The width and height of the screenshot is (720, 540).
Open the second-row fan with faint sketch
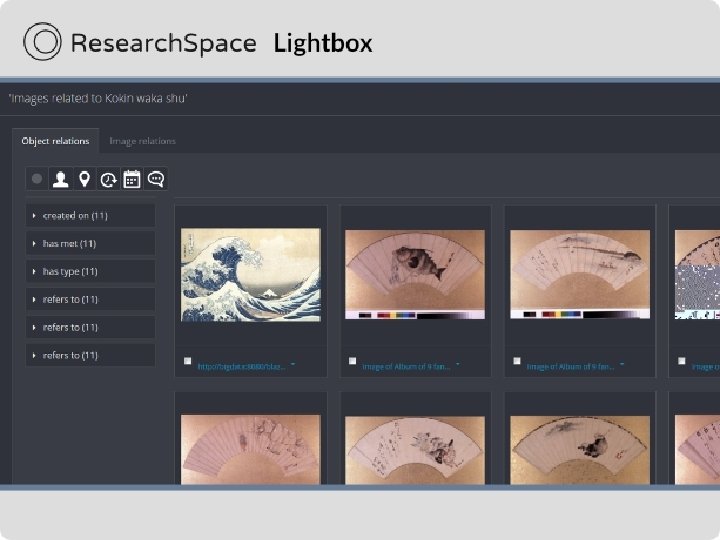(251, 450)
